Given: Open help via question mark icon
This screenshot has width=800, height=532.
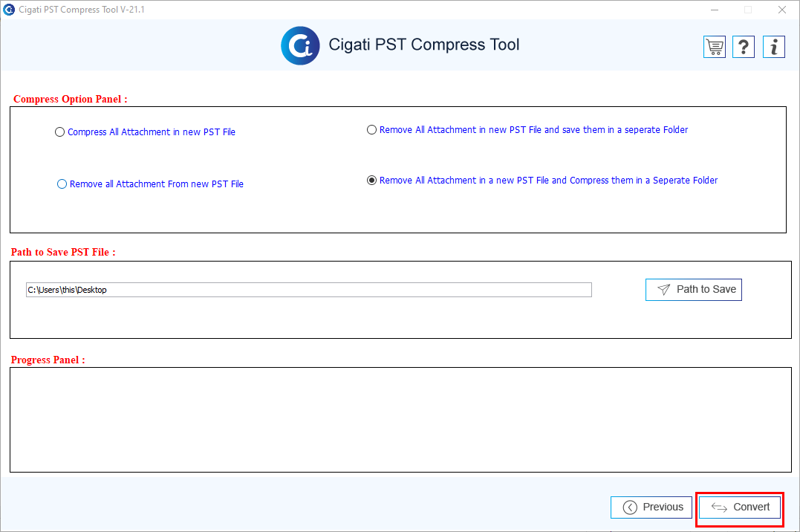Looking at the screenshot, I should [744, 47].
